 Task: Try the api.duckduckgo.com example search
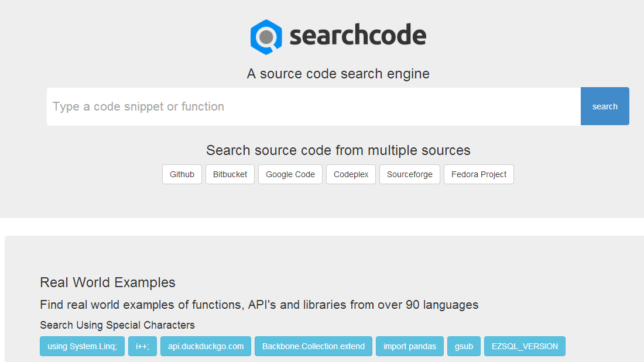205,346
